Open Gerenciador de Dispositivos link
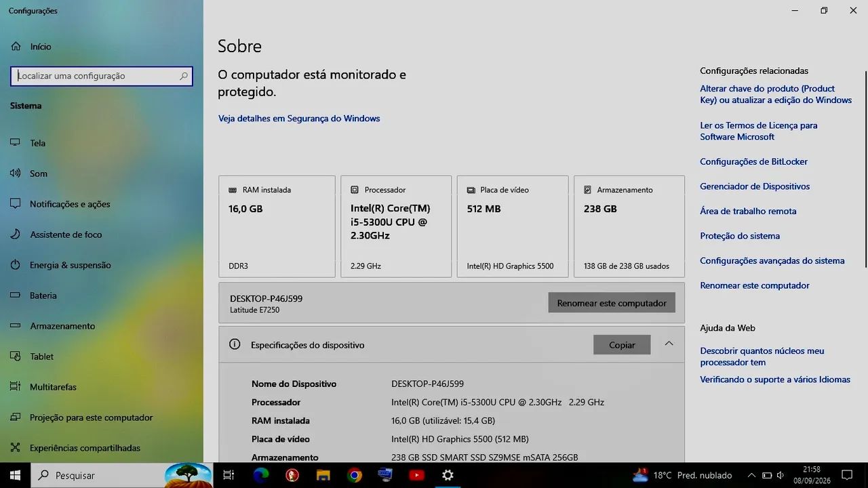868x488 pixels. (x=755, y=186)
